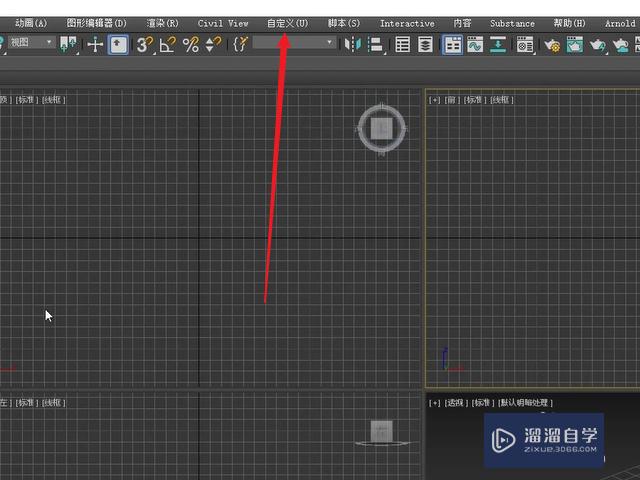Open front viewport [标准] label menu
Screen dimensions: 640x480
pyautogui.click(x=474, y=100)
